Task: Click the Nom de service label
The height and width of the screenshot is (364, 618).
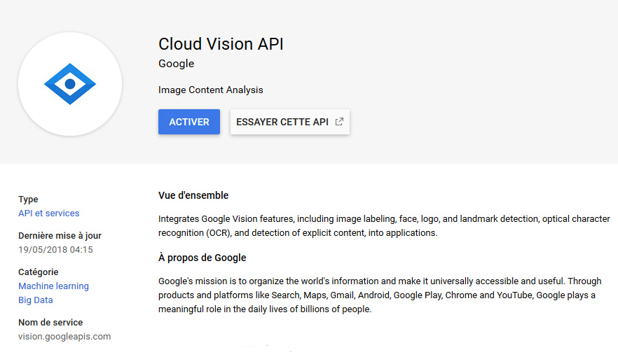Action: point(50,322)
